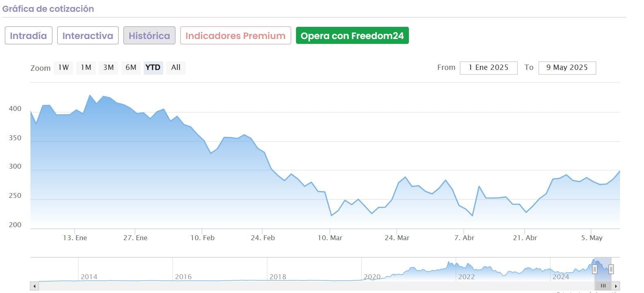The image size is (644, 293).
Task: Open the Interactiva chart tab
Action: (88, 36)
